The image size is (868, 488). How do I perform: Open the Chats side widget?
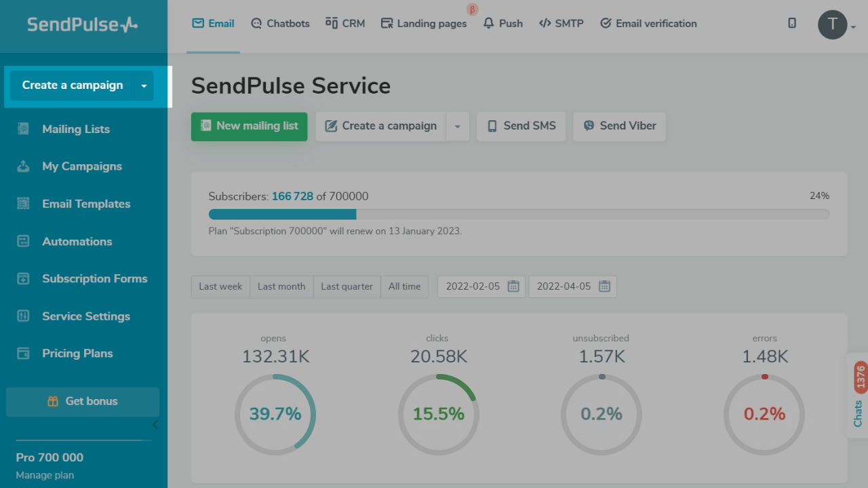[858, 395]
